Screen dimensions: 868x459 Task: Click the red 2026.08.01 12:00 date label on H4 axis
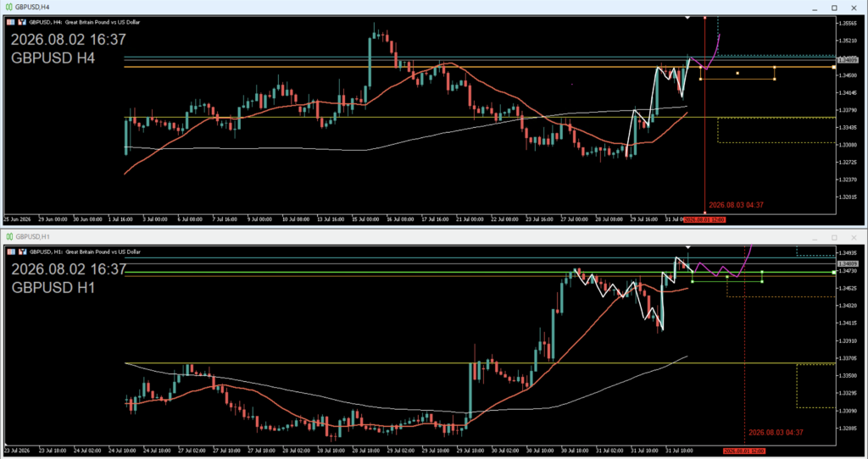point(704,219)
